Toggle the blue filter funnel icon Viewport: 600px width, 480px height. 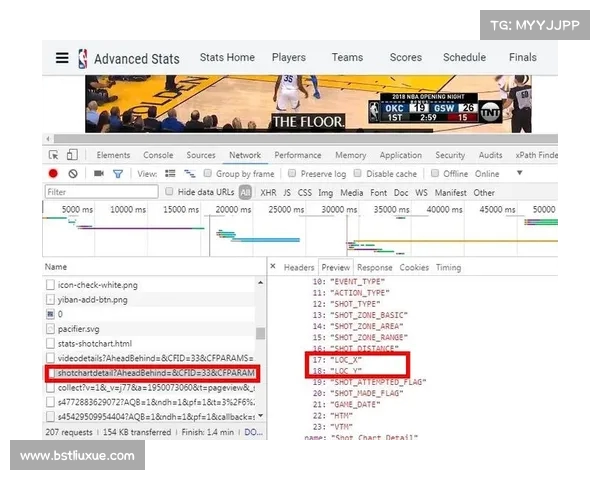click(x=117, y=174)
